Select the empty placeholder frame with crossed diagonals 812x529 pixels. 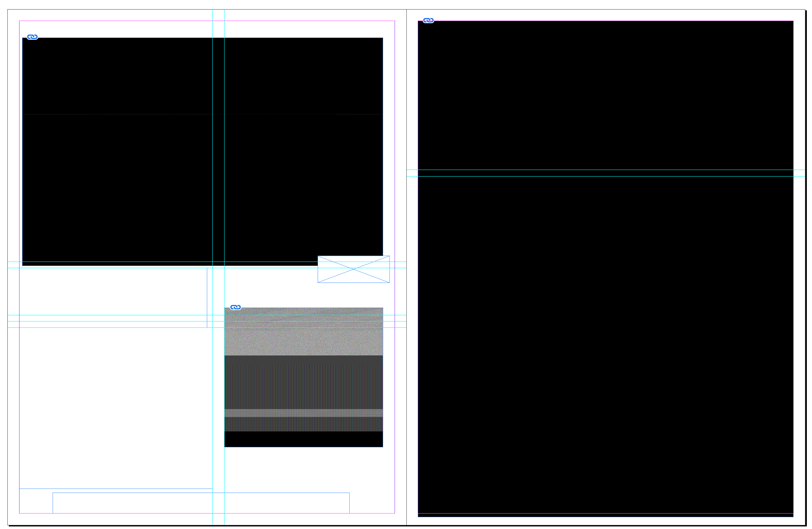coord(353,269)
